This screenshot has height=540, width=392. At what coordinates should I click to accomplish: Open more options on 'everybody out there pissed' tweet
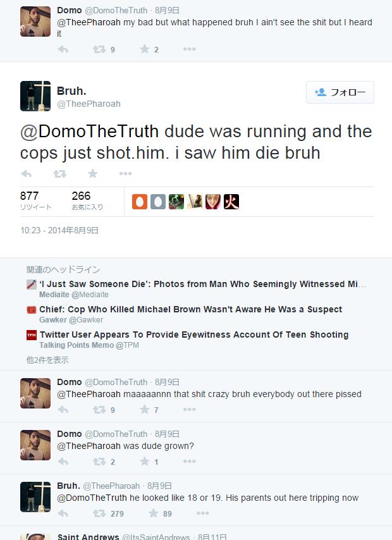pyautogui.click(x=190, y=410)
